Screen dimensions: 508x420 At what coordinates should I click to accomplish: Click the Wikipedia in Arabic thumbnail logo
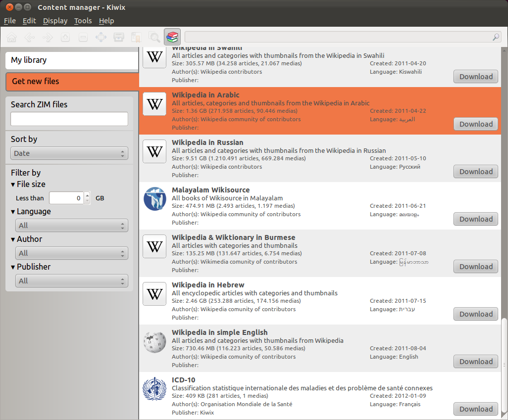[154, 104]
